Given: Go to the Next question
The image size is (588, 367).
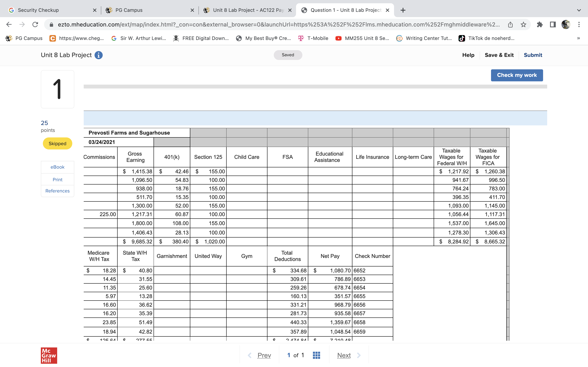Looking at the screenshot, I should (344, 355).
